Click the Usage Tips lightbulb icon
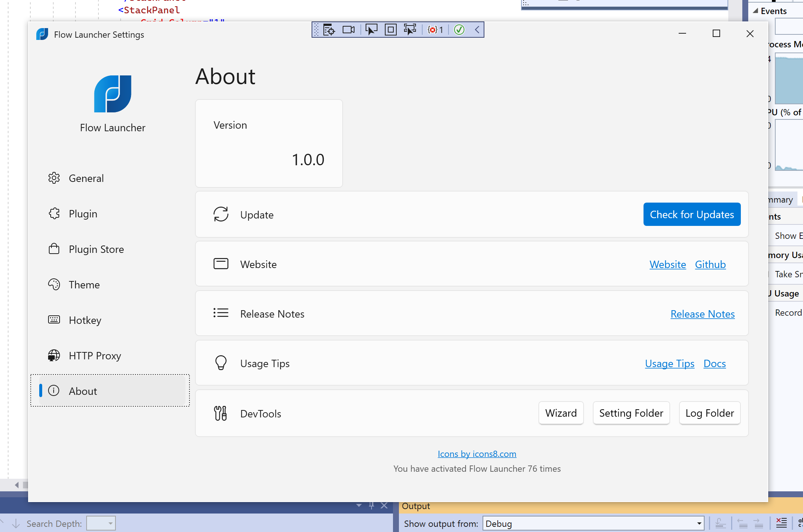Viewport: 803px width, 532px height. [x=221, y=363]
